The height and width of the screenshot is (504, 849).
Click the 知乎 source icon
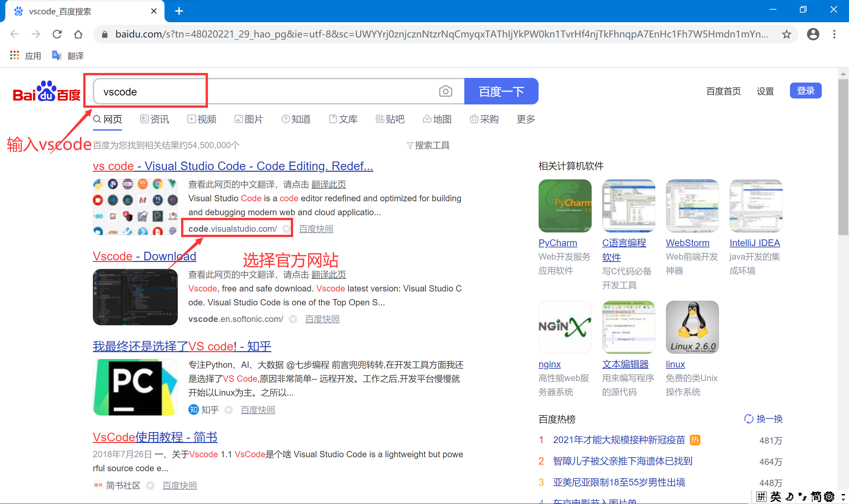point(193,410)
